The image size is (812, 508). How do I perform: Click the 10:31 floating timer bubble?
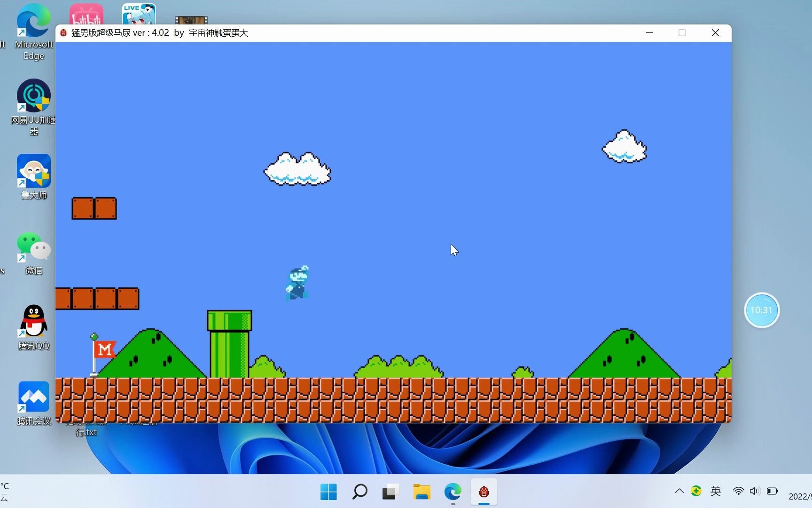(x=762, y=310)
